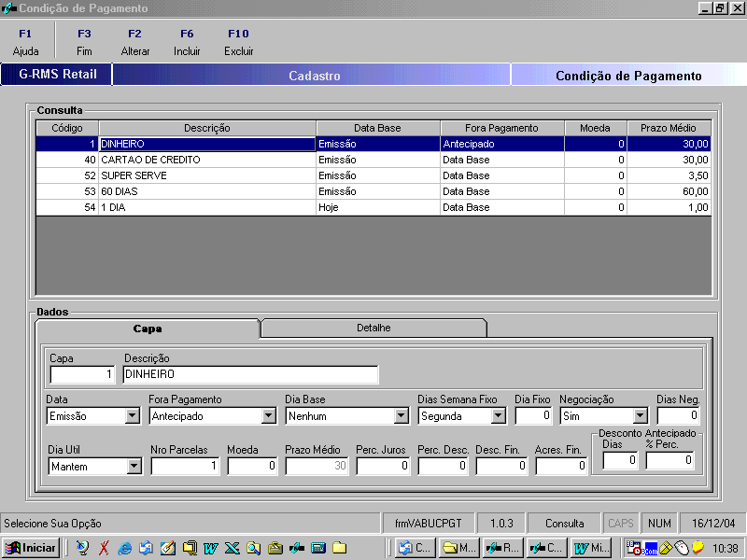Launch Microsoft Word from quick launch
Image resolution: width=747 pixels, height=560 pixels.
coord(210,548)
